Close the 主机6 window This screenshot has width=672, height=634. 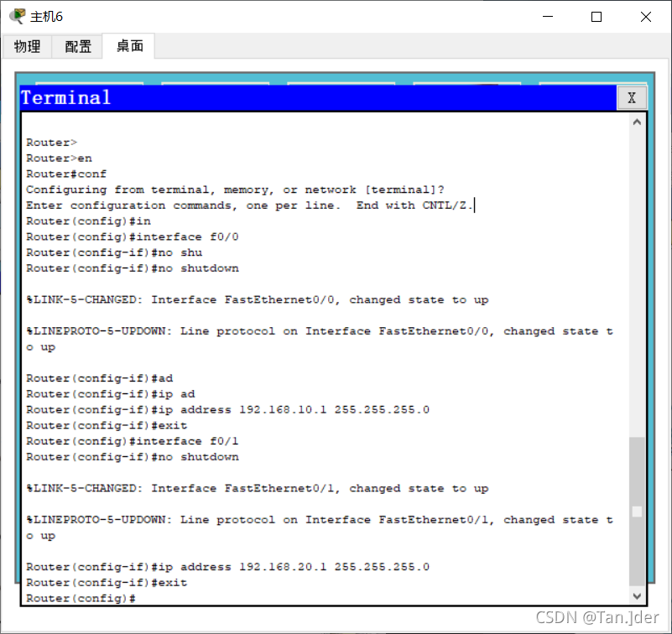point(645,17)
